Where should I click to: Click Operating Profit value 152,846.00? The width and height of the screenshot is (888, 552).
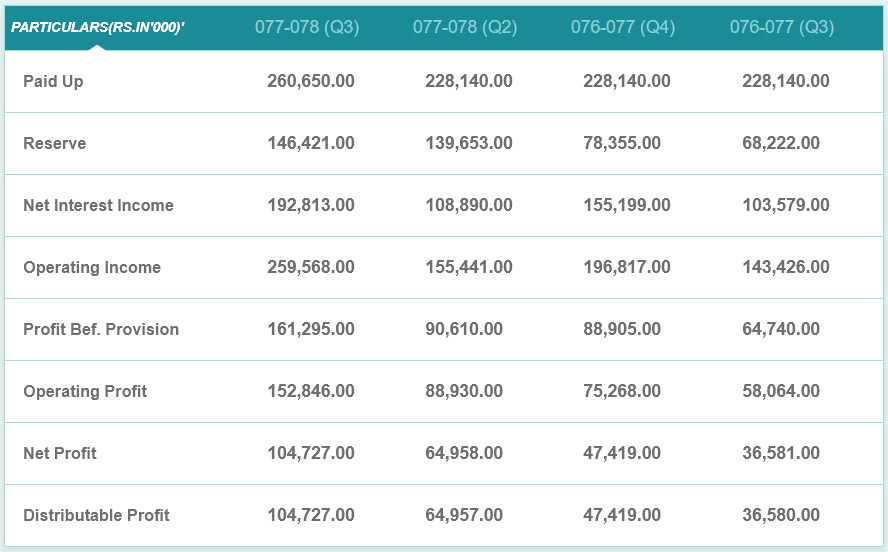[311, 391]
